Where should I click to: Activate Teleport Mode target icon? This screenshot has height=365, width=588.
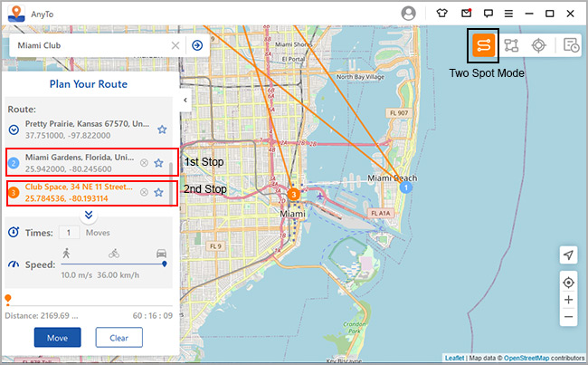(x=538, y=45)
